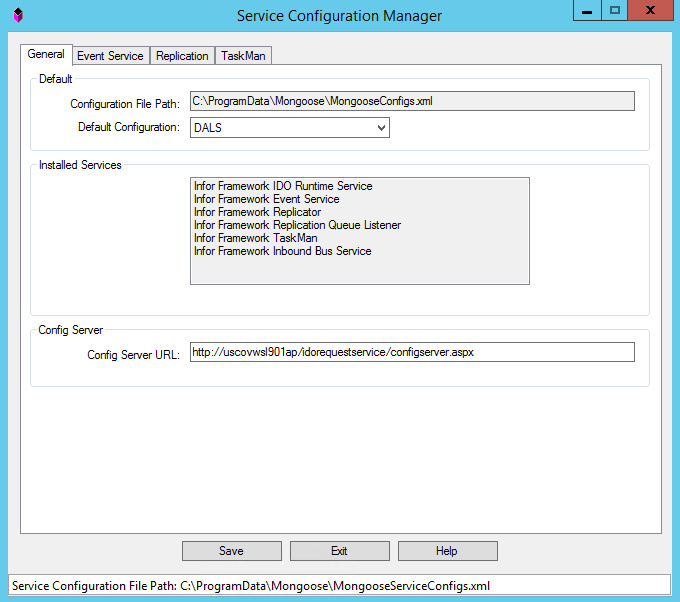The image size is (680, 602).
Task: Expand the Default Configuration dropdown arrow
Action: [x=381, y=128]
